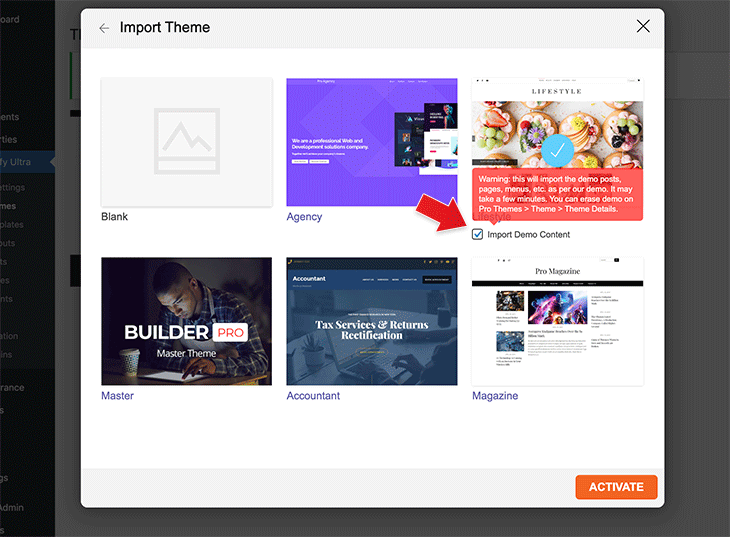Select the Accountant theme thumbnail

372,321
